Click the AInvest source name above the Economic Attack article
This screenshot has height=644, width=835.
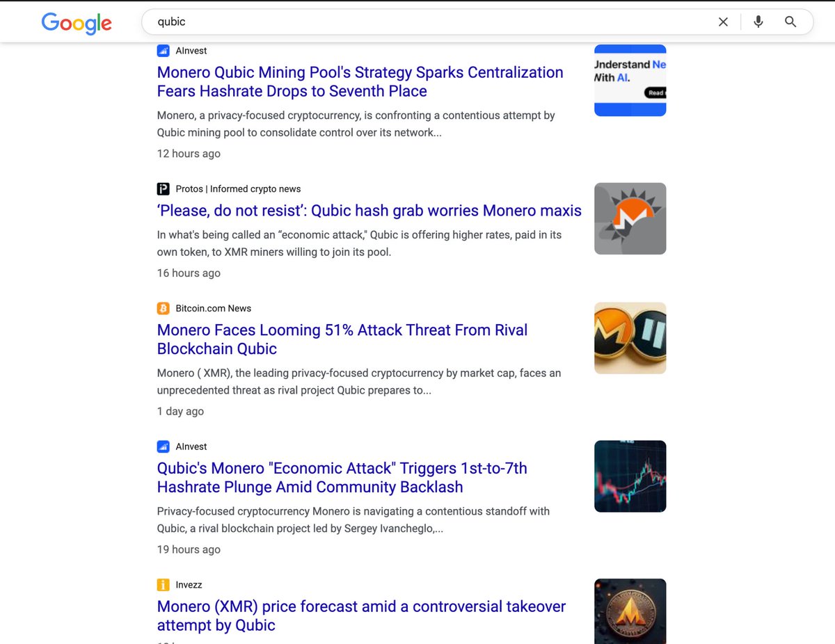pos(191,446)
